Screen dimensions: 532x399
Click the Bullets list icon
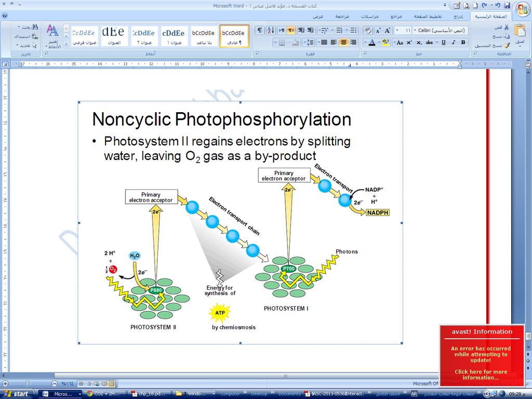tap(353, 31)
